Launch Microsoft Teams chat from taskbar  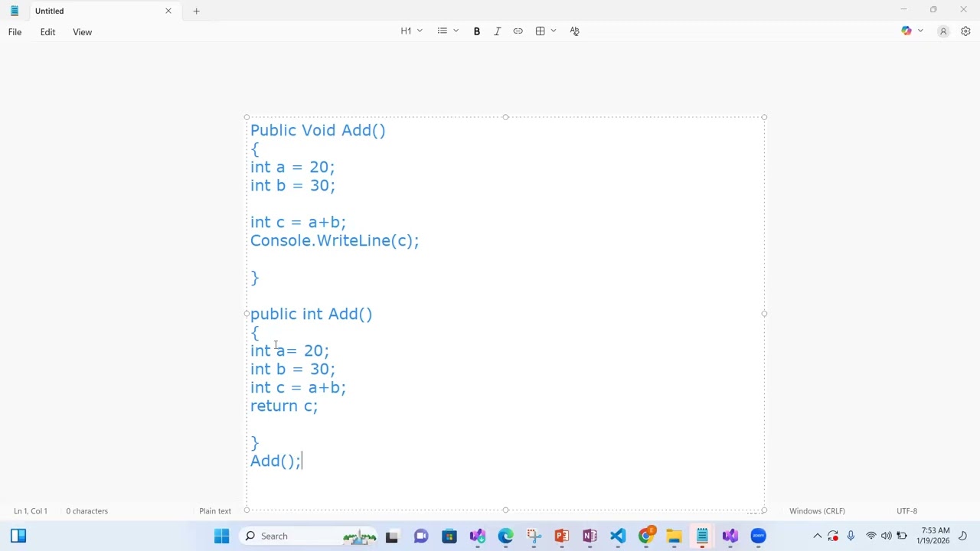421,536
